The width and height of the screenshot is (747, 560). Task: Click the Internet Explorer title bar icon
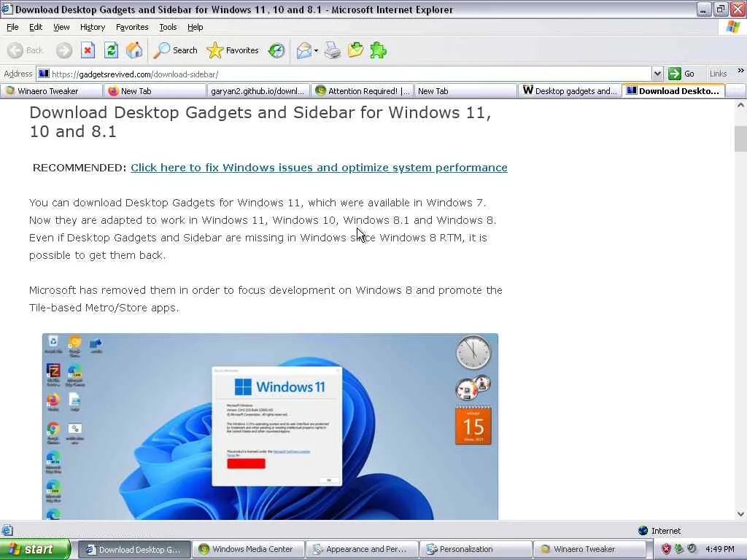(7, 9)
